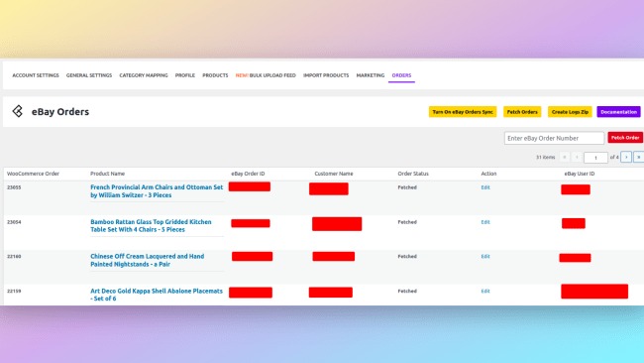Viewport: 644px width, 363px height.
Task: Edit order 23055
Action: coord(485,187)
